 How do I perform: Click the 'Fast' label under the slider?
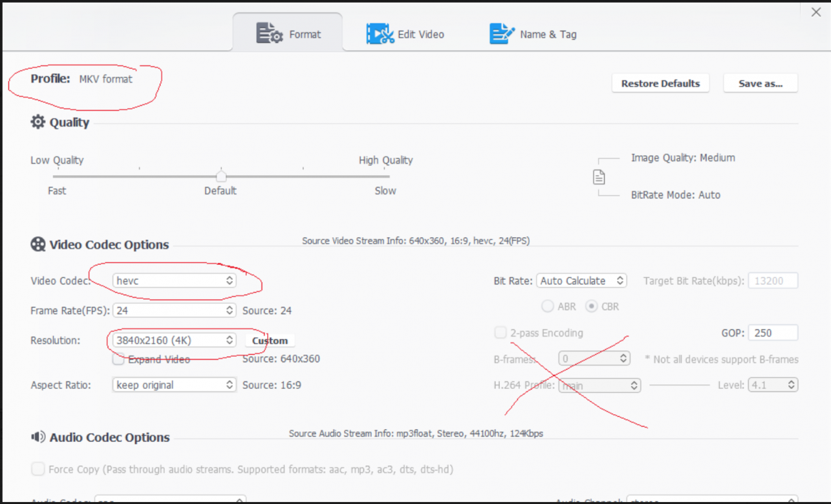point(57,191)
